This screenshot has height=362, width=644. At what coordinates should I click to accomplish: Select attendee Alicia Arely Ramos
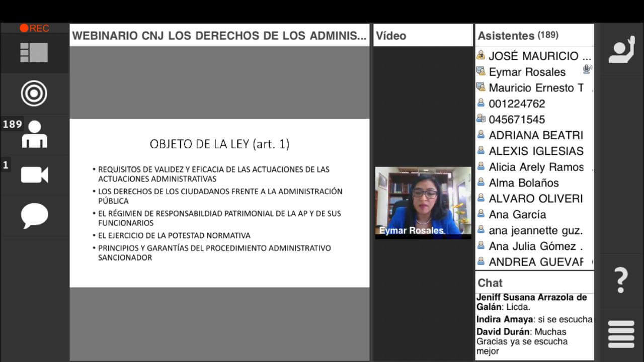pos(534,167)
